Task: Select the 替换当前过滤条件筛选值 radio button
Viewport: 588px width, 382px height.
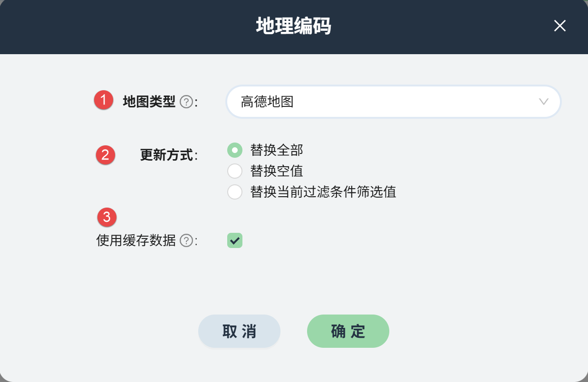Action: pyautogui.click(x=235, y=192)
